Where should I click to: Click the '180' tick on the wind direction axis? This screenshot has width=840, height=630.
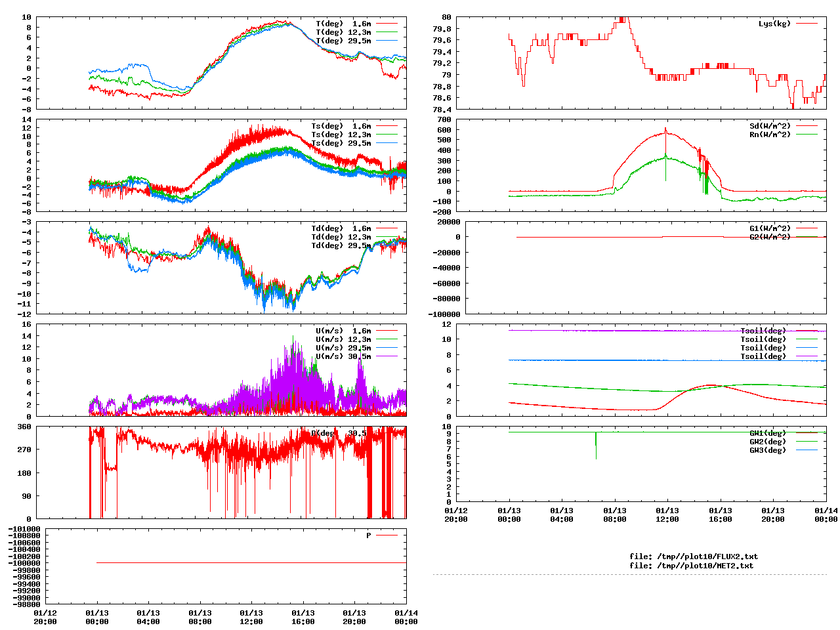pos(24,473)
